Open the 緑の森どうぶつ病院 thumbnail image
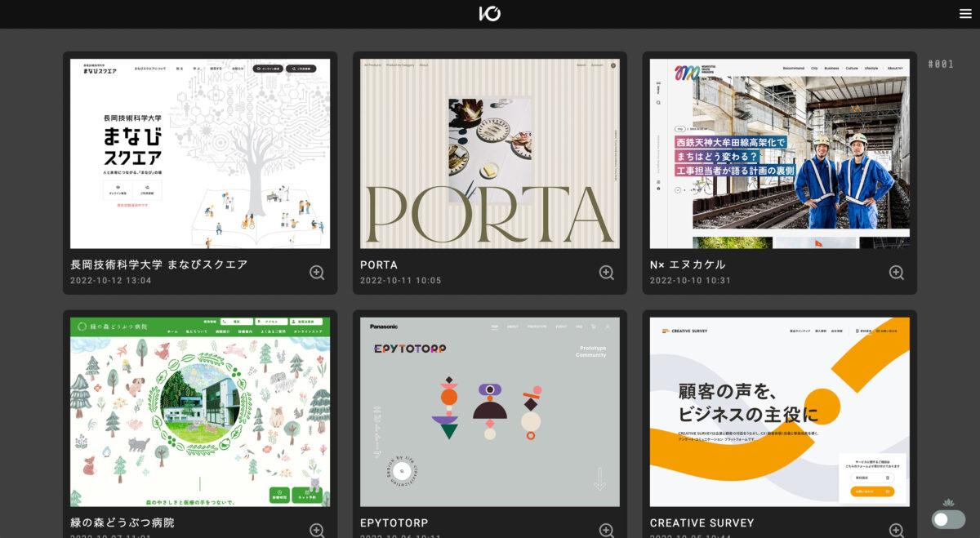The height and width of the screenshot is (538, 980). point(200,411)
